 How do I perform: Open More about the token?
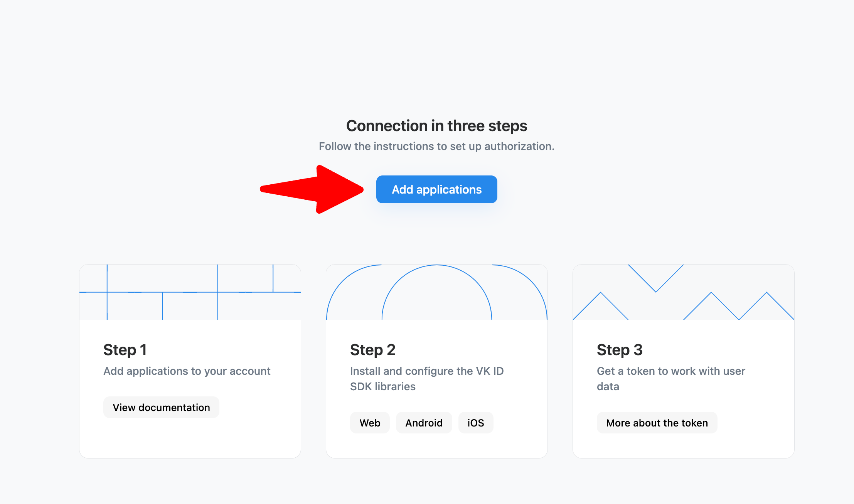point(657,423)
